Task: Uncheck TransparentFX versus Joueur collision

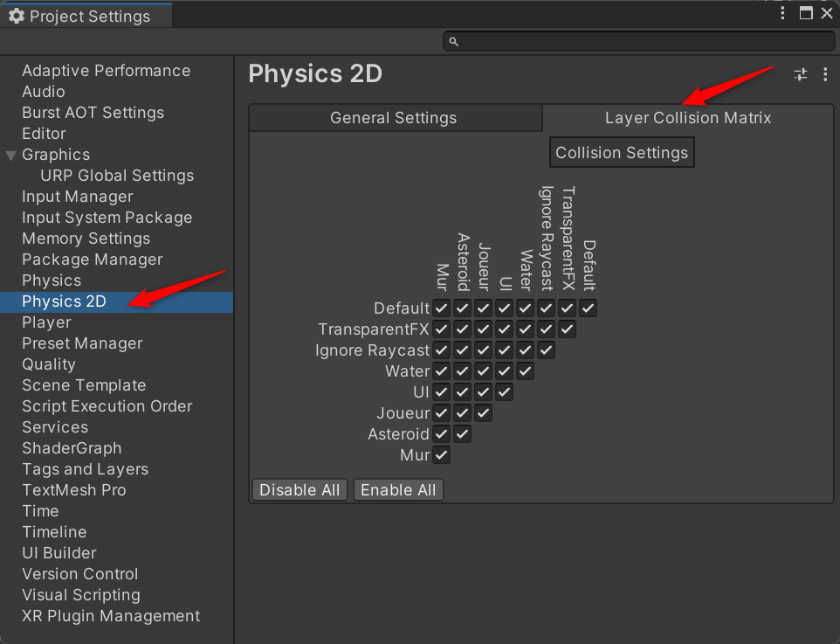Action: 483,329
